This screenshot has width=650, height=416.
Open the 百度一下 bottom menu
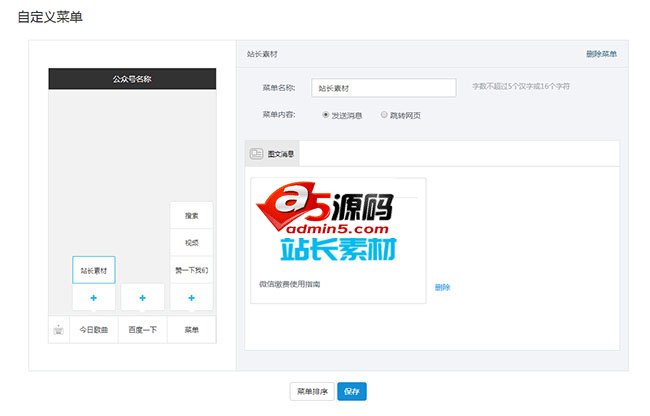(x=143, y=330)
